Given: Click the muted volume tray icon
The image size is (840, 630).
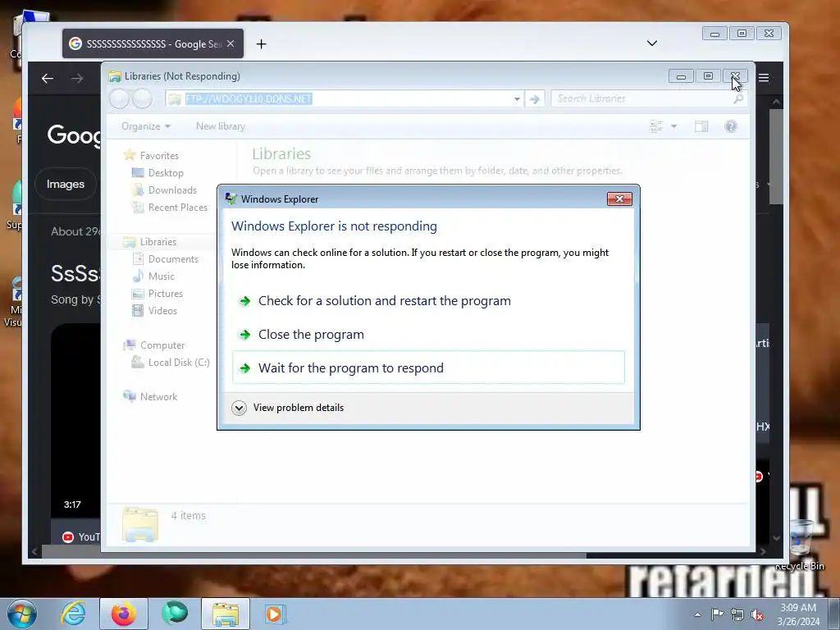Looking at the screenshot, I should click(x=757, y=614).
